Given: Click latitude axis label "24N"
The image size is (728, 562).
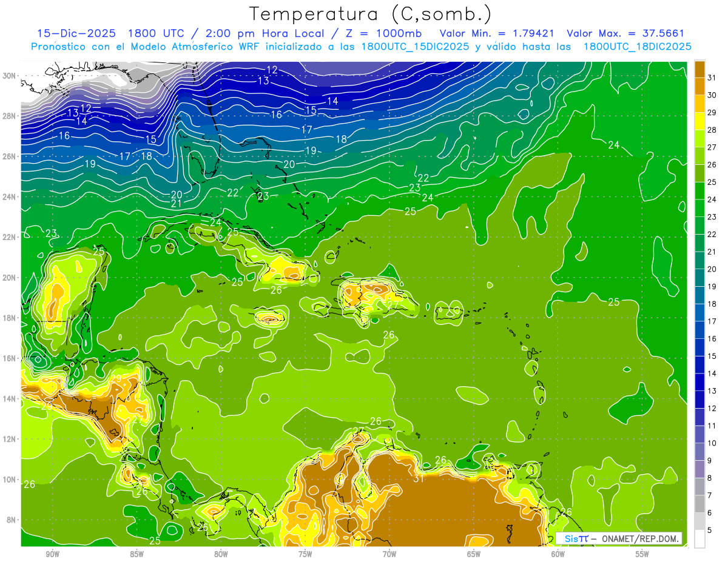Looking at the screenshot, I should tap(10, 197).
